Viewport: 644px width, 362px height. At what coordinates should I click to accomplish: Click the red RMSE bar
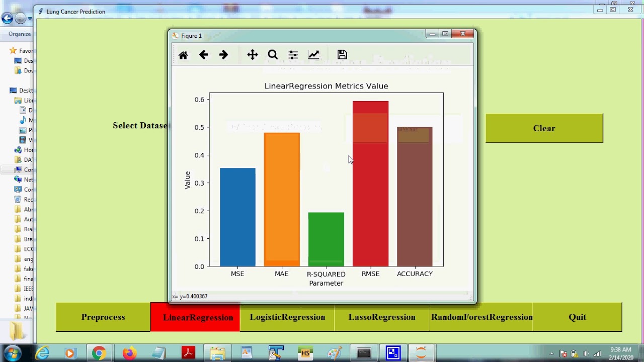pos(370,184)
